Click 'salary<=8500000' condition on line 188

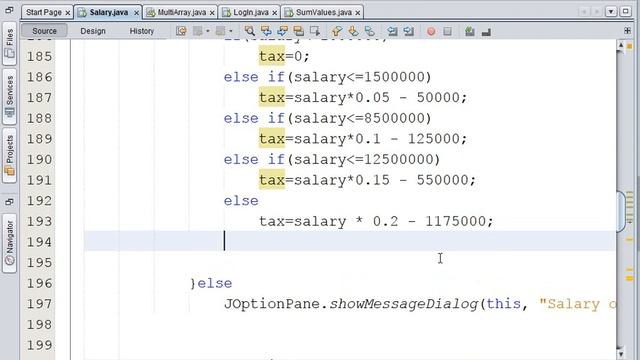[359, 118]
